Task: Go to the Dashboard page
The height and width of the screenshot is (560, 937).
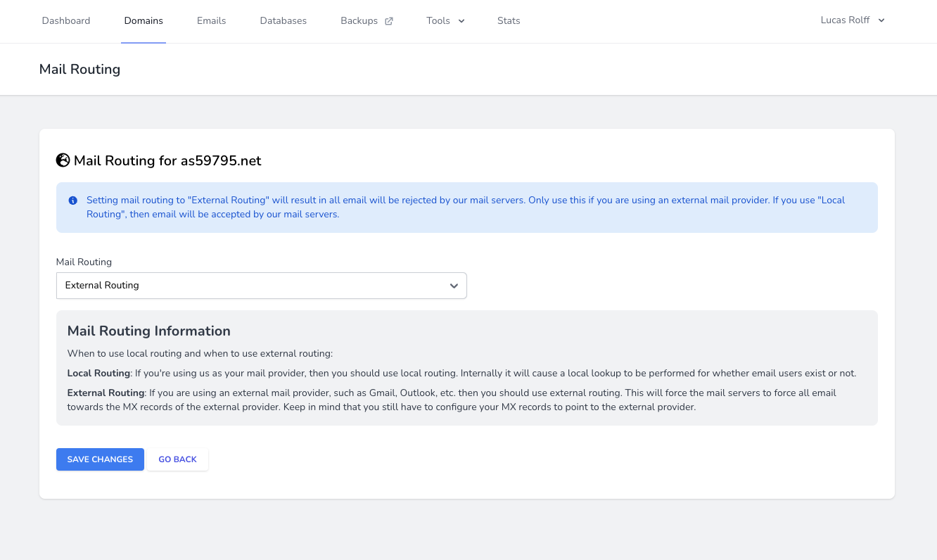Action: pos(66,21)
